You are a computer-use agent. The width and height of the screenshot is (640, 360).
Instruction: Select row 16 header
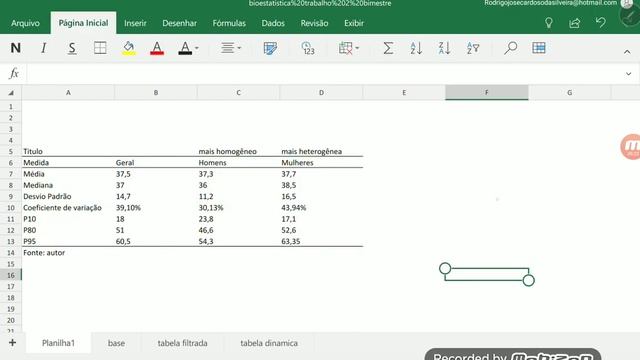11,275
